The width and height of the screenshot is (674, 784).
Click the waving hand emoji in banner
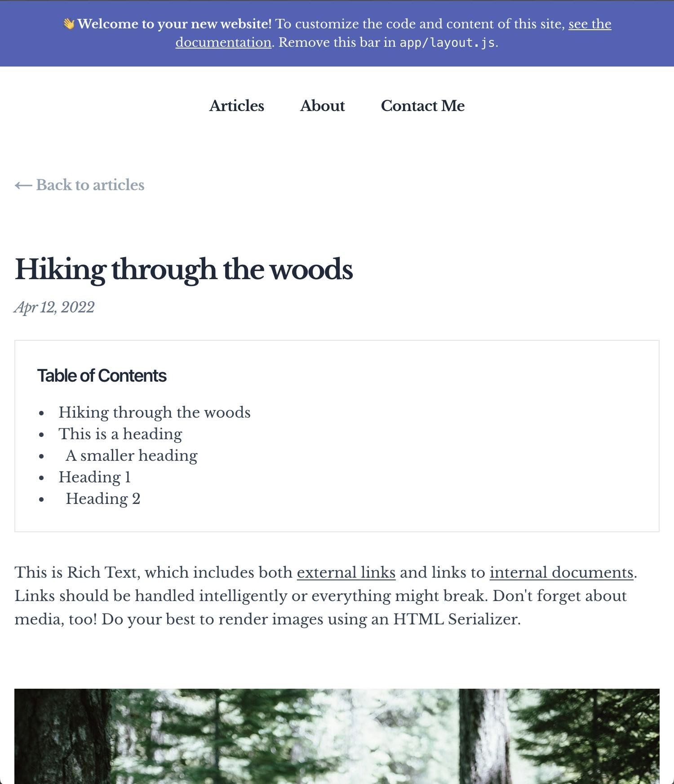[x=69, y=24]
